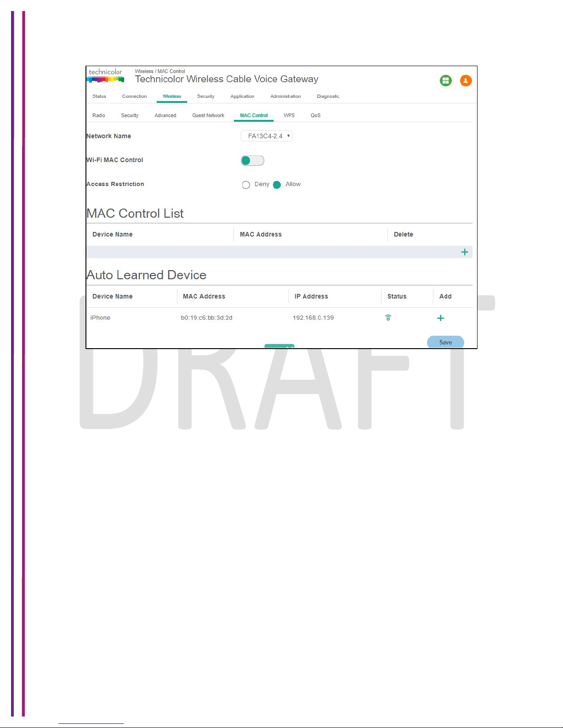Switch to the Wireless main tab
Image resolution: width=563 pixels, height=728 pixels.
pos(172,96)
